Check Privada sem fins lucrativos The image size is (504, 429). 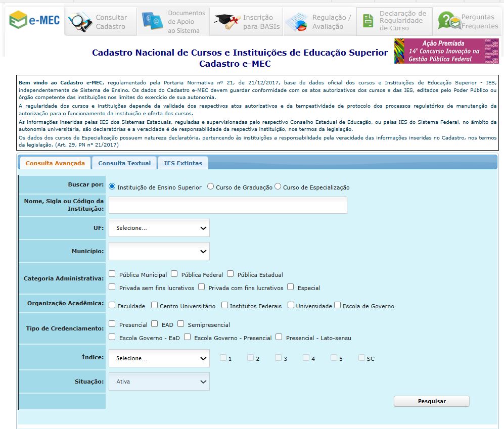click(x=112, y=287)
